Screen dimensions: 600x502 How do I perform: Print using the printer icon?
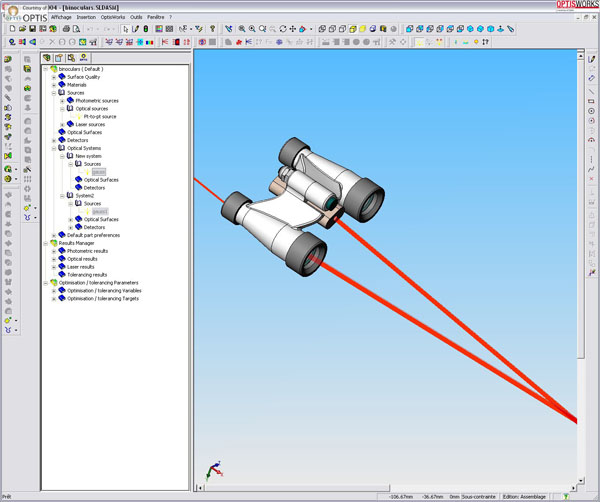click(66, 29)
